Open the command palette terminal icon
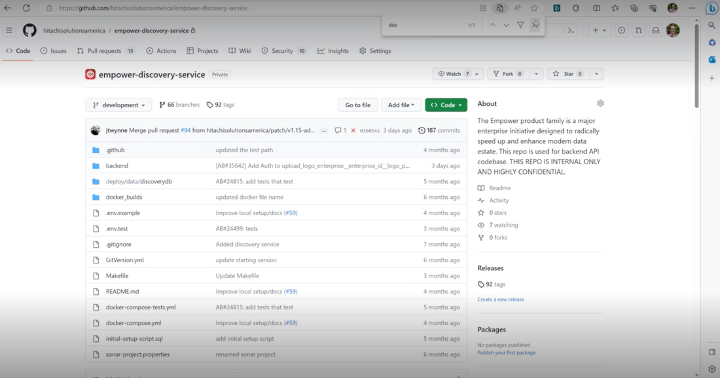The width and height of the screenshot is (720, 378). pyautogui.click(x=571, y=30)
